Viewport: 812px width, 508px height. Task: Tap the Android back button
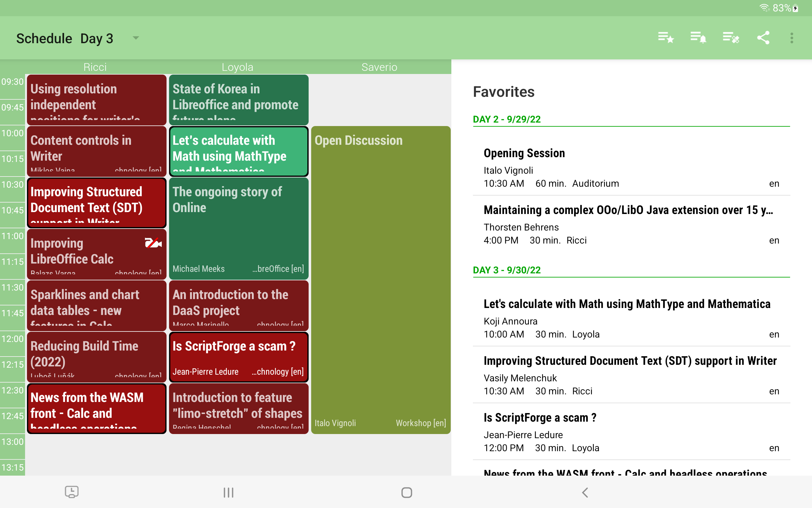pos(585,492)
